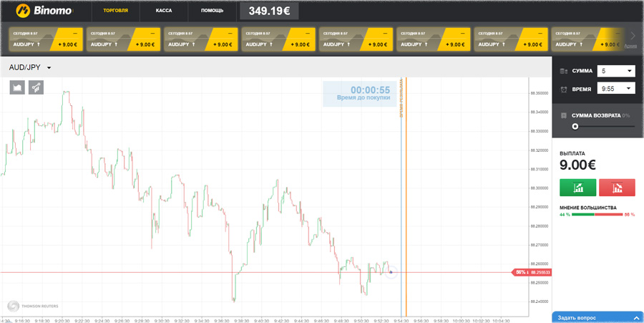Viewport: 644px width, 323px height.
Task: Expand the AUD/JPY asset dropdown
Action: [x=49, y=67]
